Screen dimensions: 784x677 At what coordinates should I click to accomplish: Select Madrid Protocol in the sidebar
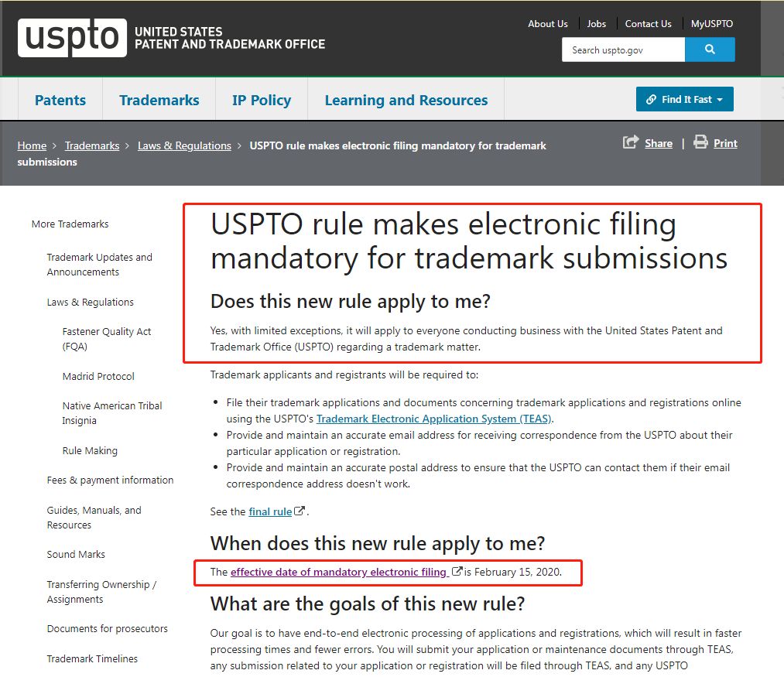click(98, 376)
